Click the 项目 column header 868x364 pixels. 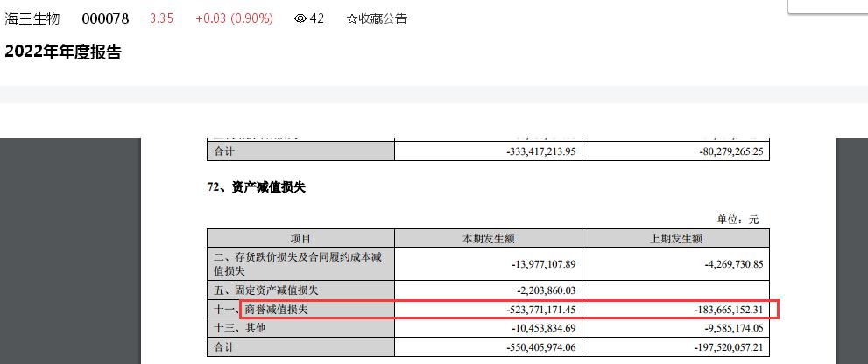coord(300,238)
